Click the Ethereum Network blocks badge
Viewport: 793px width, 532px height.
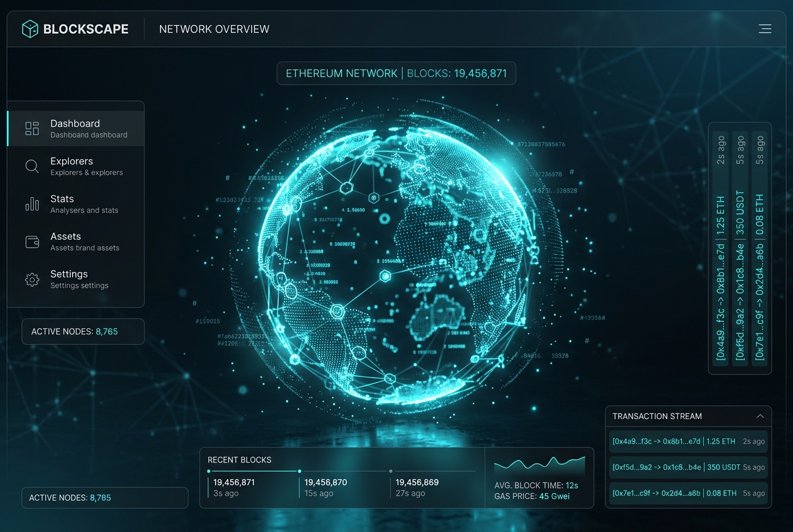396,73
